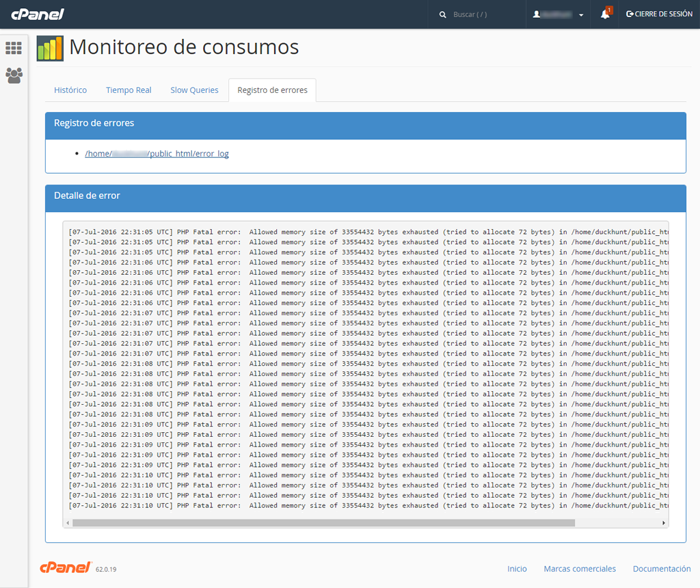Click the search magnifier icon
The width and height of the screenshot is (700, 588).
click(443, 14)
